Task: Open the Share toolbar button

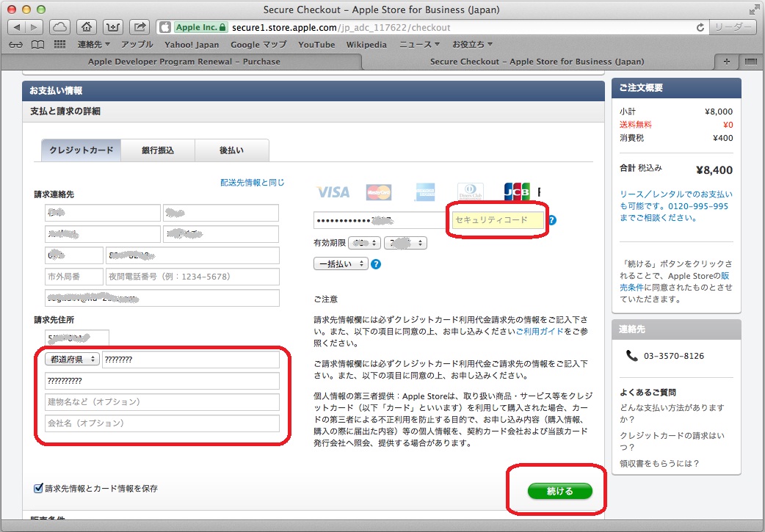Action: click(x=139, y=27)
